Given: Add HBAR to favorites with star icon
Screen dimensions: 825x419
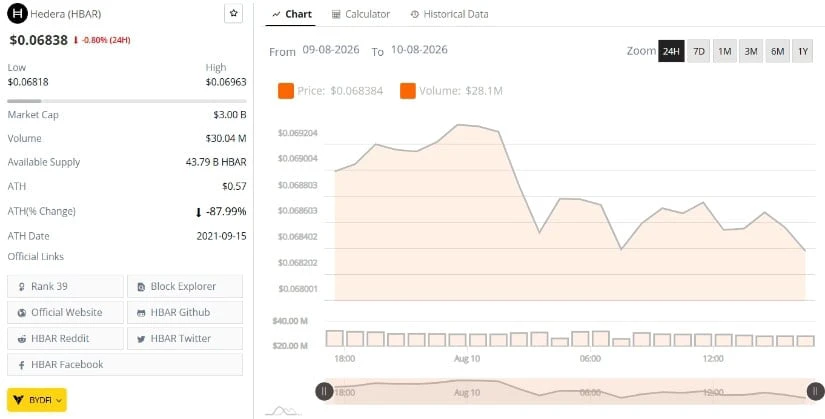Looking at the screenshot, I should pos(234,13).
